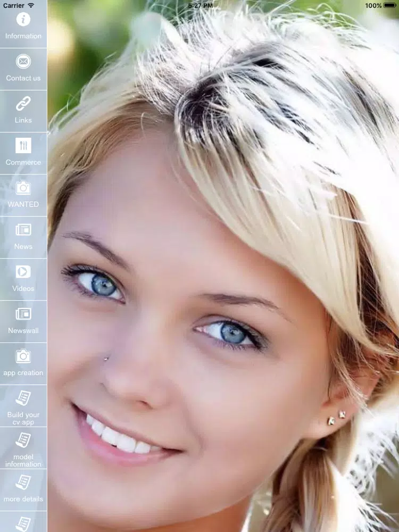Select the Commerce fork-and-knife icon

(23, 146)
